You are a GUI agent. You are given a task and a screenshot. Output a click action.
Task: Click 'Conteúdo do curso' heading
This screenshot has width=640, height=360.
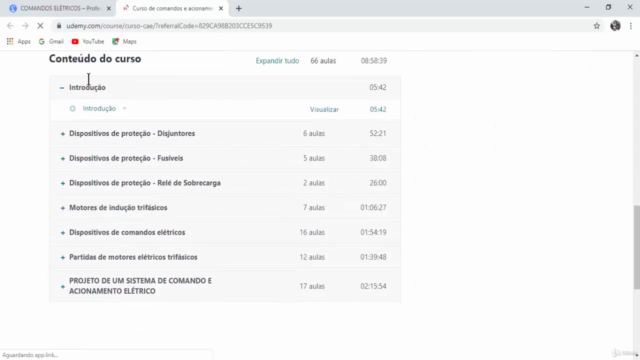tap(95, 59)
